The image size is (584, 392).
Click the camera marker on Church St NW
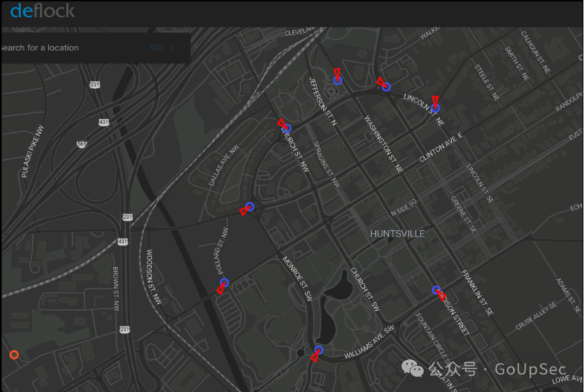click(x=287, y=128)
